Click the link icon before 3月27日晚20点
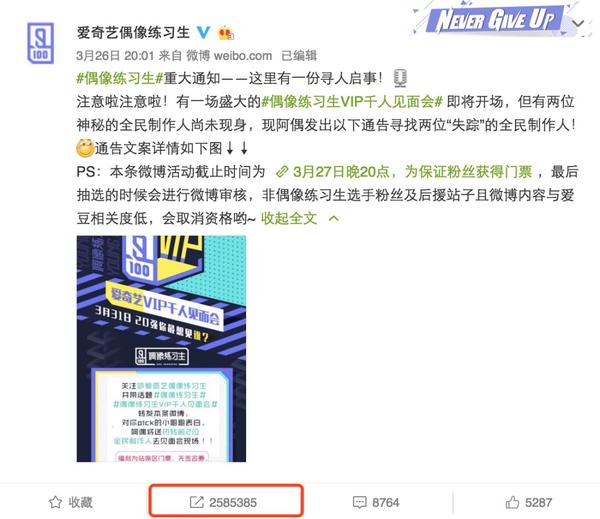The width and height of the screenshot is (600, 519). [282, 172]
